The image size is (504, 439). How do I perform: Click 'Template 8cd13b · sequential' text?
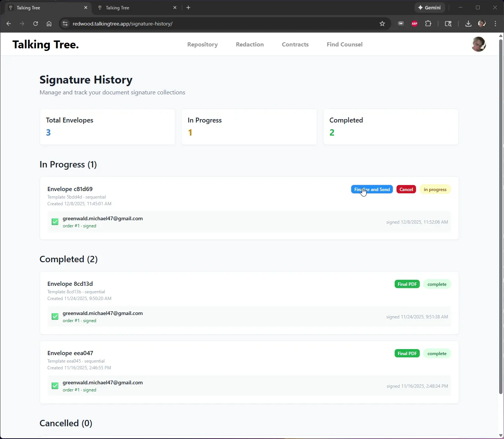(76, 292)
